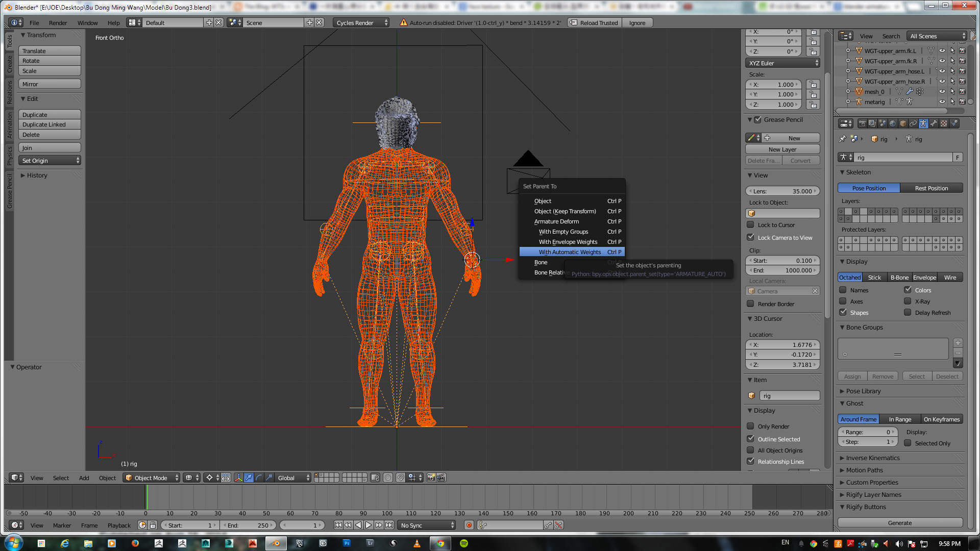Click the Rest Position button

click(x=932, y=188)
